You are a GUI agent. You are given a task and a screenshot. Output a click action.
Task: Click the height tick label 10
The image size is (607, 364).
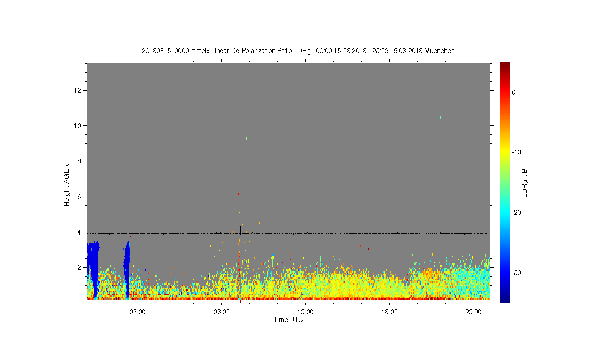pos(78,126)
